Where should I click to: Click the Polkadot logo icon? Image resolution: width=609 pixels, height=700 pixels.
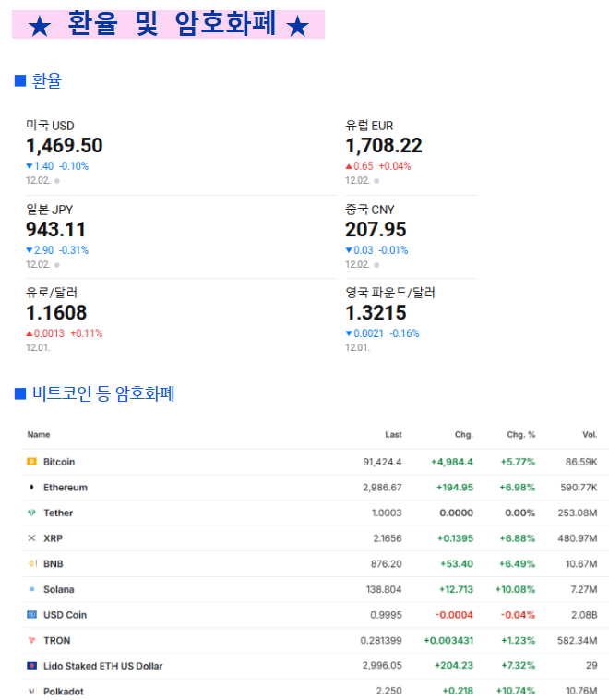point(31,691)
